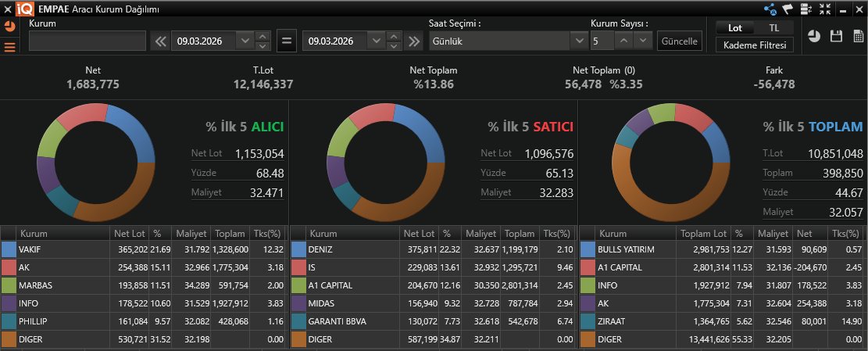Expand the Saat Seçimi Günlük dropdown
868x351 pixels.
point(579,41)
